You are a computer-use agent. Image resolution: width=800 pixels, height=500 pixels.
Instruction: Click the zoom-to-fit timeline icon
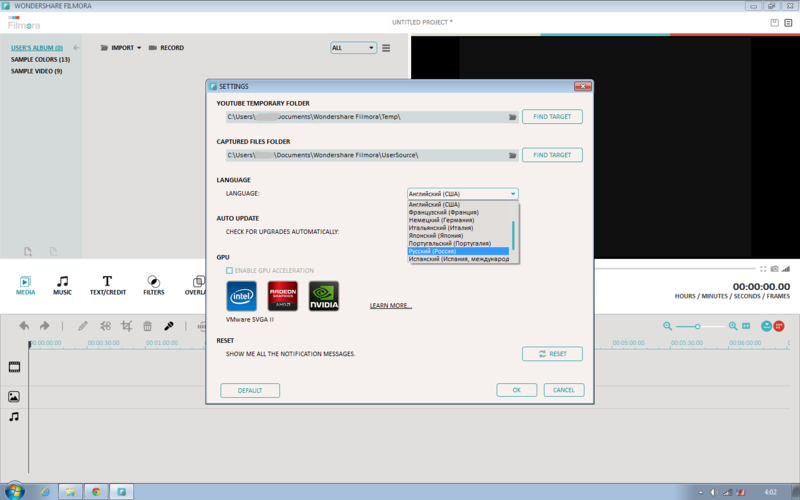746,326
